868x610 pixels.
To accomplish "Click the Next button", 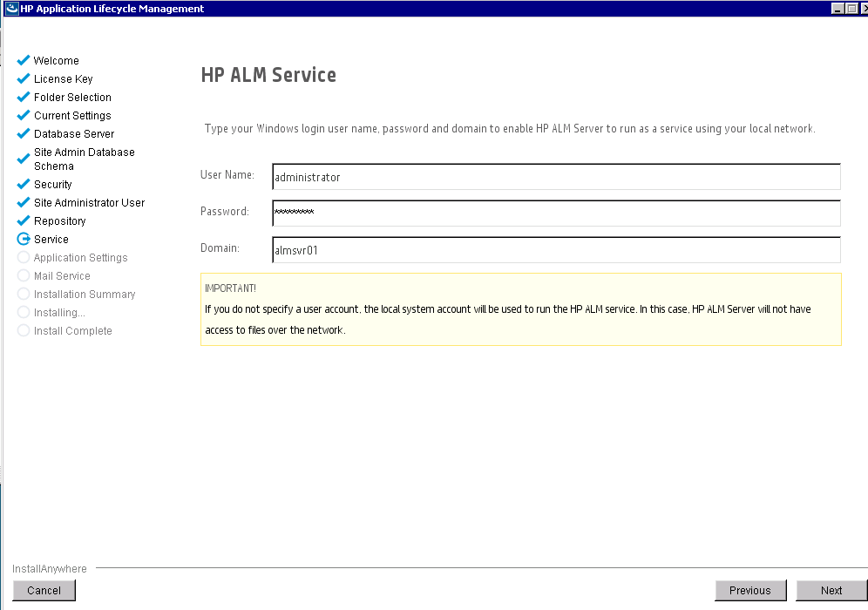I will point(831,590).
